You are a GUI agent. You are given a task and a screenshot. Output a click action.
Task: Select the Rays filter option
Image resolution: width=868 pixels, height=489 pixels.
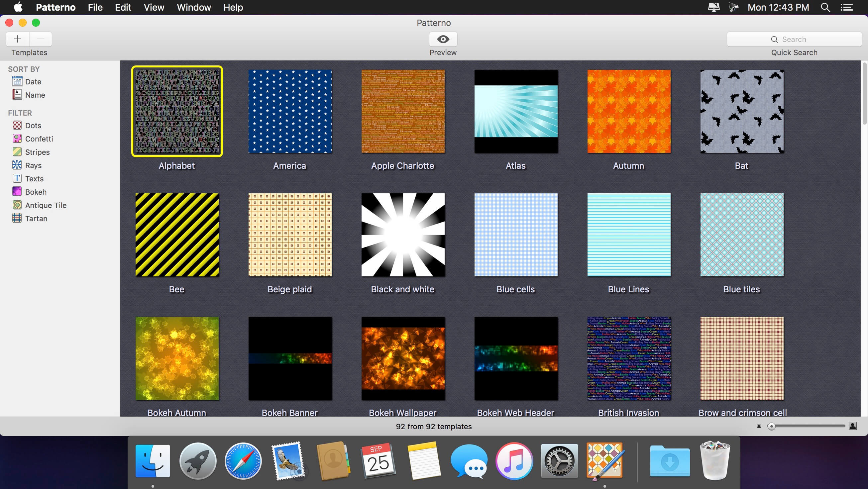tap(33, 165)
